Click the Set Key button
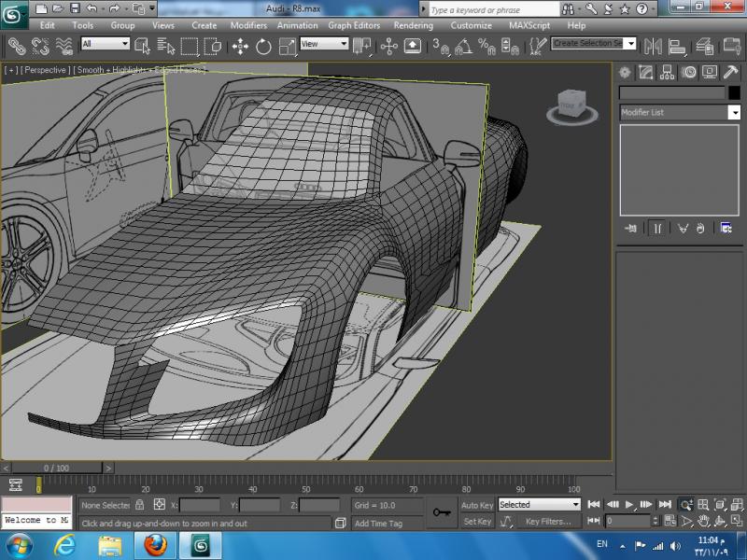 (x=477, y=522)
